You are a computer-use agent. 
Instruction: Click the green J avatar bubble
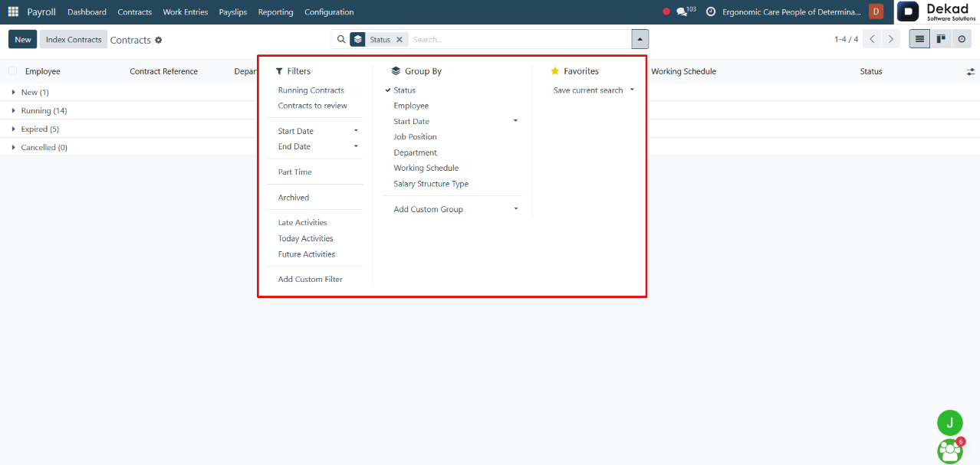click(x=949, y=422)
